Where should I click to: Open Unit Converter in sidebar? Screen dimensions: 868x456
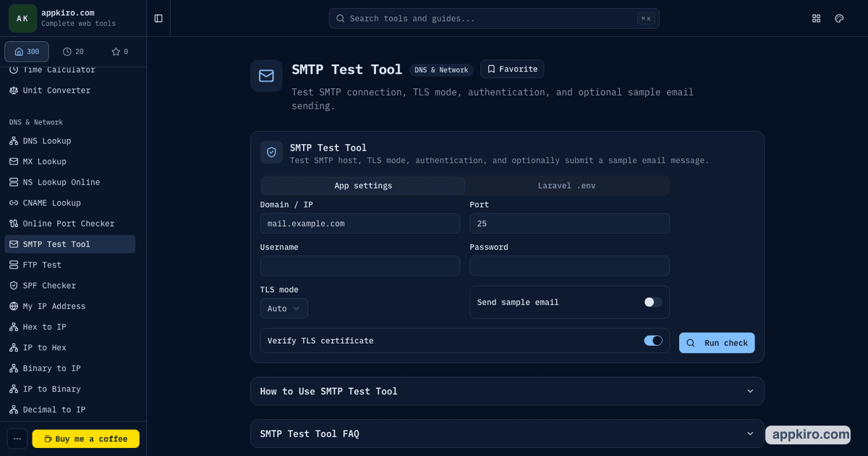click(x=70, y=90)
